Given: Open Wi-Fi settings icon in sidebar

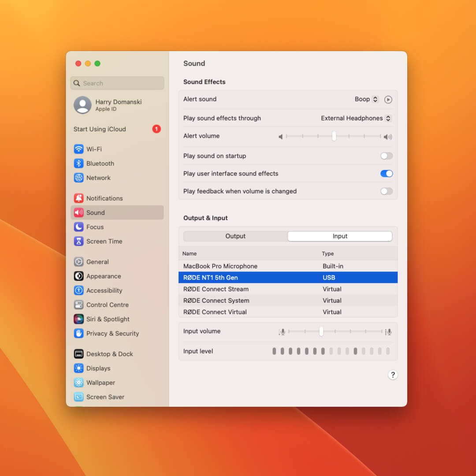Looking at the screenshot, I should point(78,149).
